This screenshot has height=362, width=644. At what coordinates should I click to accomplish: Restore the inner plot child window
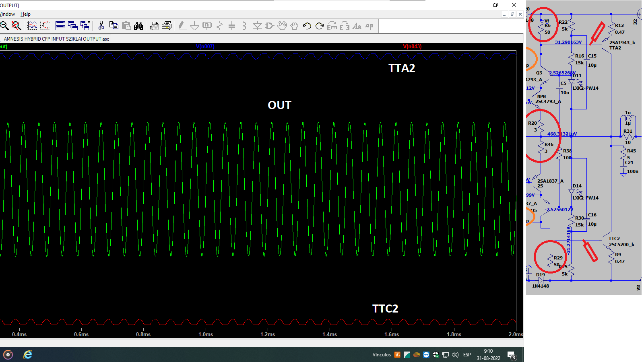512,14
